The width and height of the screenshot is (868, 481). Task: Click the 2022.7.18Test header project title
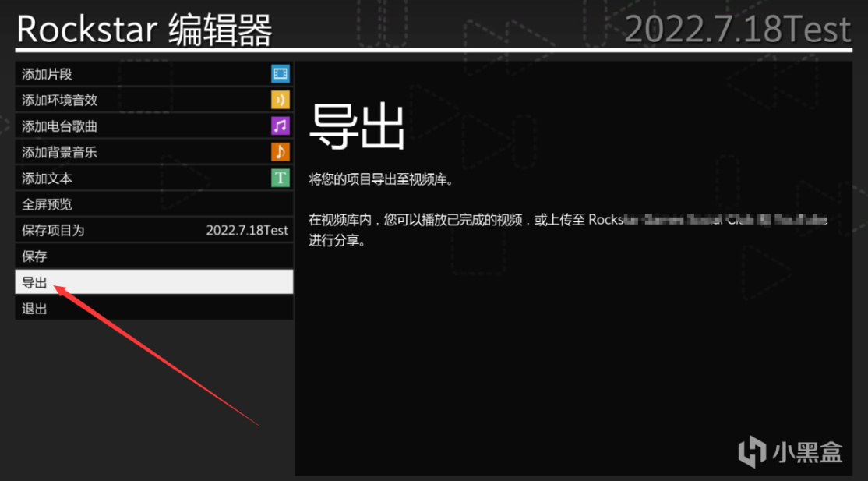click(738, 29)
